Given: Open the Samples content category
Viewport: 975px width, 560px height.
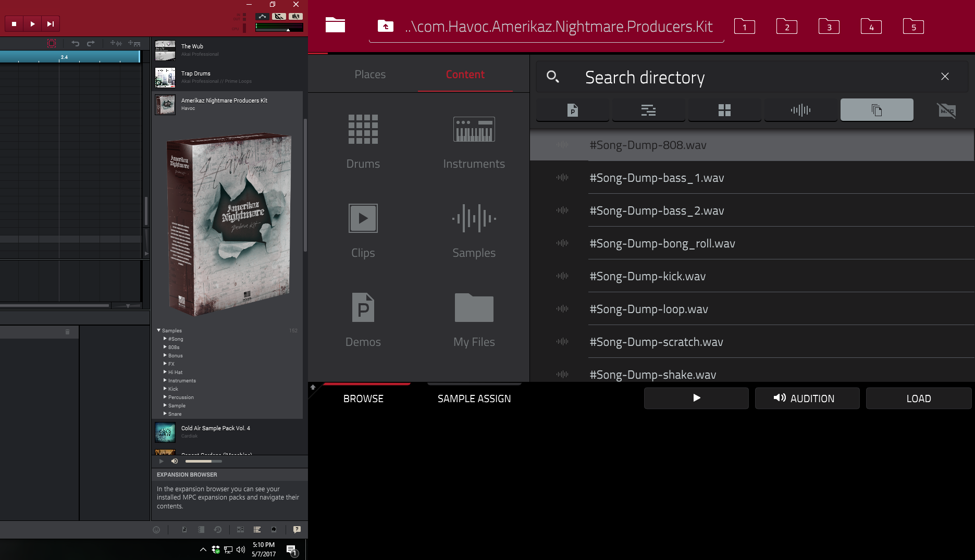Looking at the screenshot, I should click(x=474, y=231).
